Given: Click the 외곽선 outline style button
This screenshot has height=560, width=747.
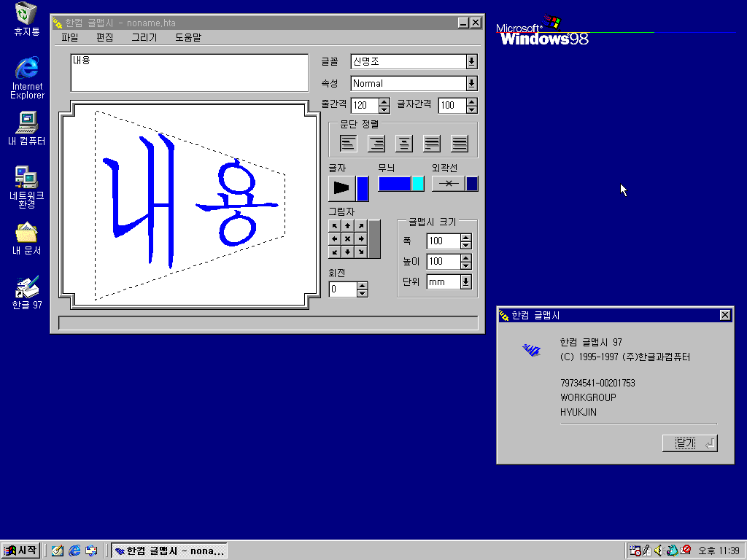Looking at the screenshot, I should click(448, 184).
